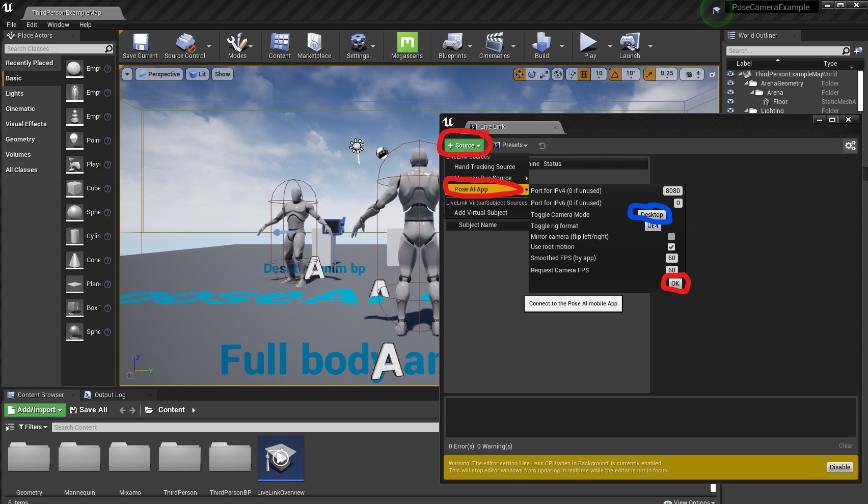The height and width of the screenshot is (504, 868).
Task: Uncheck the Use root motion checkbox
Action: tap(671, 247)
